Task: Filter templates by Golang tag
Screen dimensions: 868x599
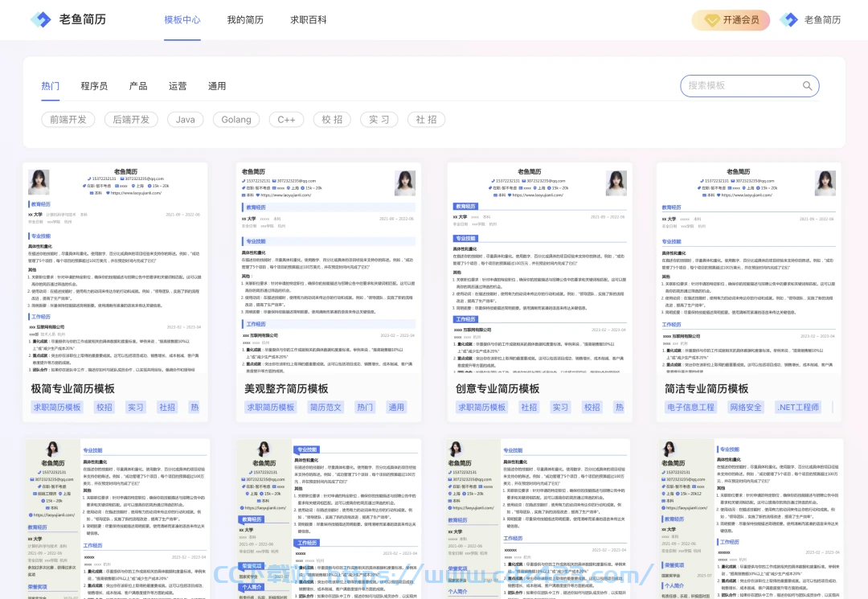Action: 236,120
